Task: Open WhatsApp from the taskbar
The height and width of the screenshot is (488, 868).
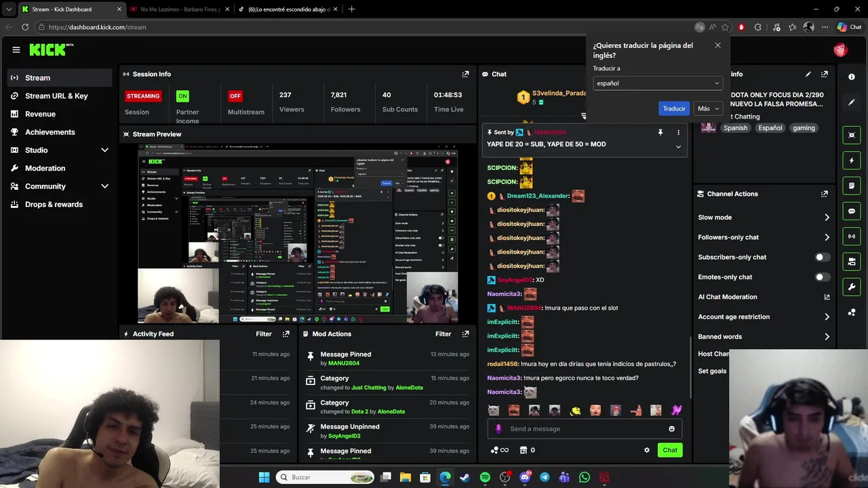Action: 585,477
